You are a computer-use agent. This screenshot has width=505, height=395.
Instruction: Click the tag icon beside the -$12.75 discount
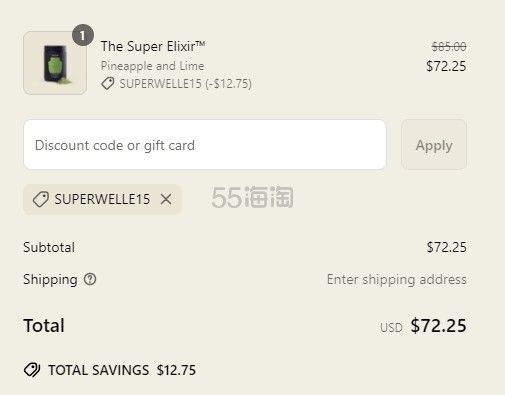(108, 83)
